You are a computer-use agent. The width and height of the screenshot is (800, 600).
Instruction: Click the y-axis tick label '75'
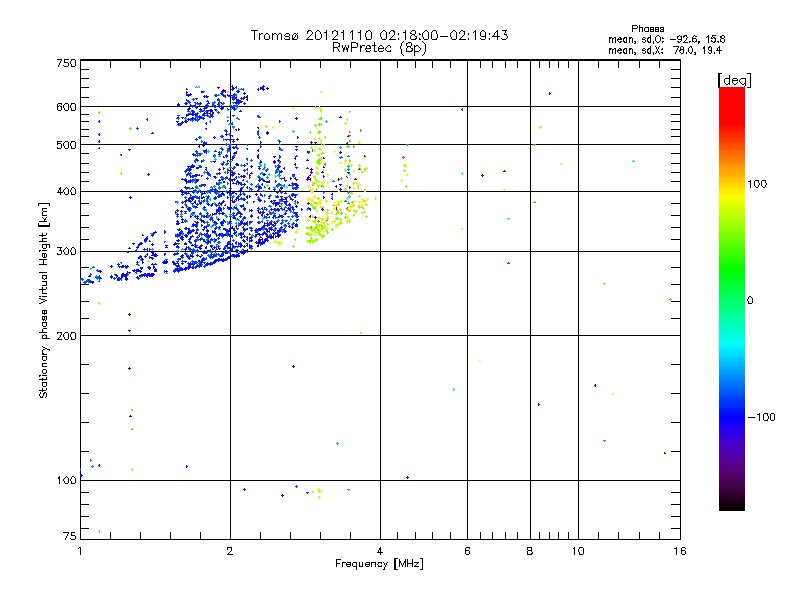coord(70,536)
